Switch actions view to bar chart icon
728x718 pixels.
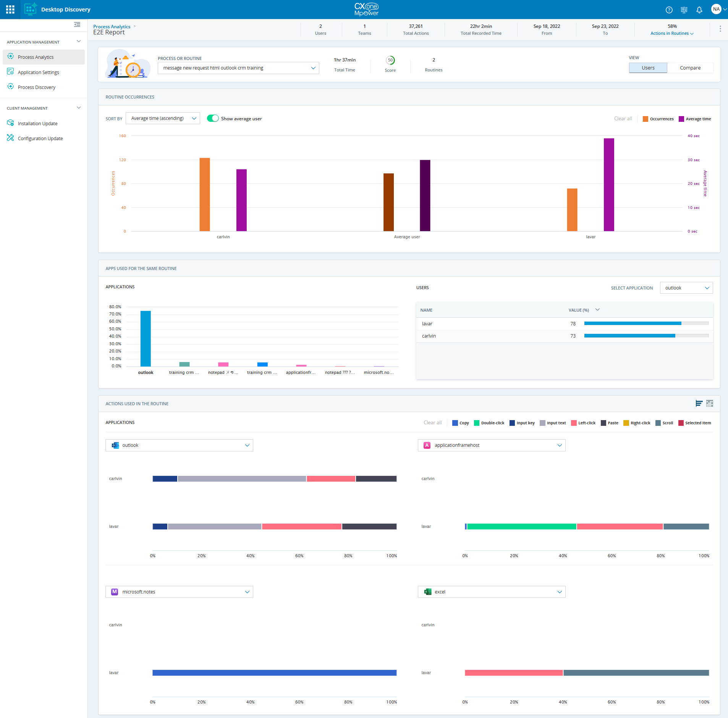click(x=699, y=403)
